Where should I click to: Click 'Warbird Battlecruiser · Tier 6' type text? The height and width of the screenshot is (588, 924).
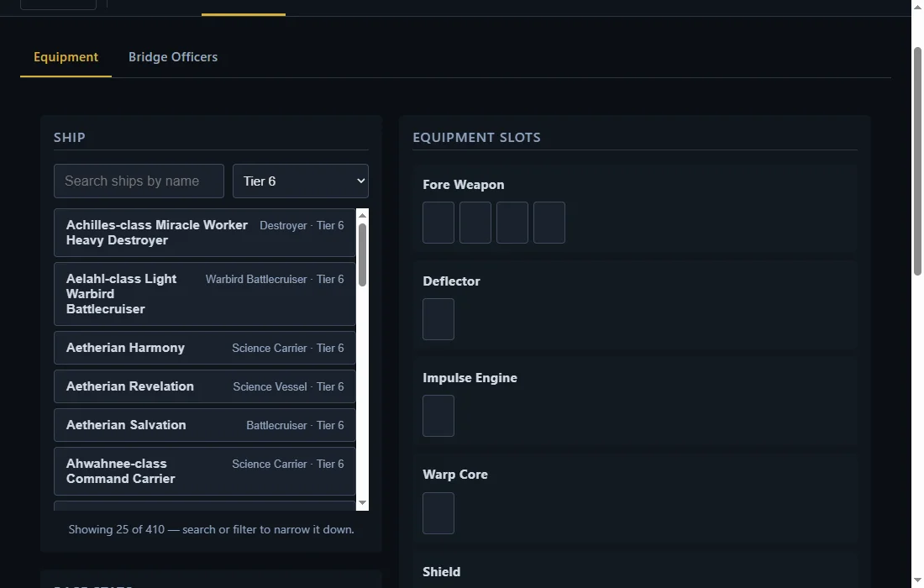275,279
